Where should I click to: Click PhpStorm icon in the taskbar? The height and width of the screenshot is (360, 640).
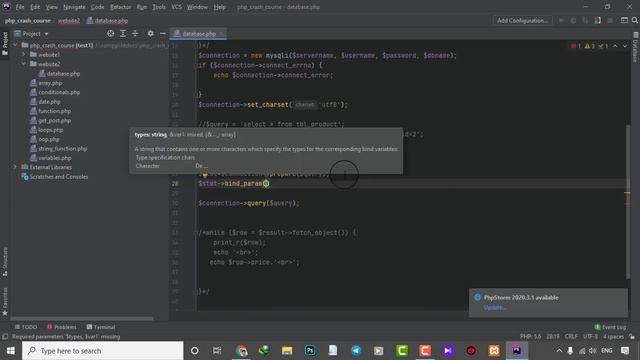pos(516,351)
